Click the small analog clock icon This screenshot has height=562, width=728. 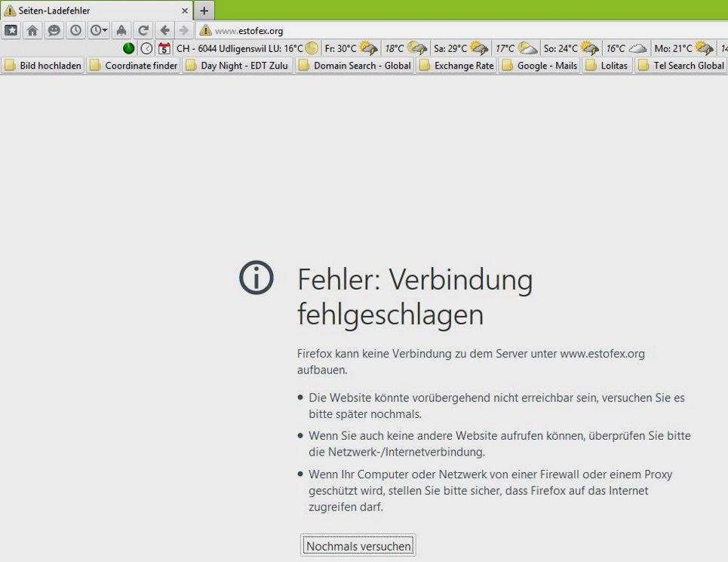[146, 48]
